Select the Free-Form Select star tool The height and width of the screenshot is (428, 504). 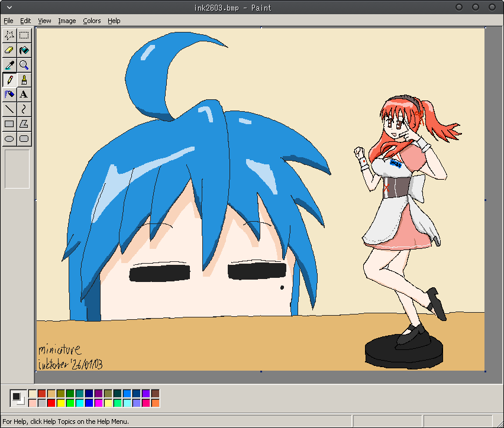(9, 35)
